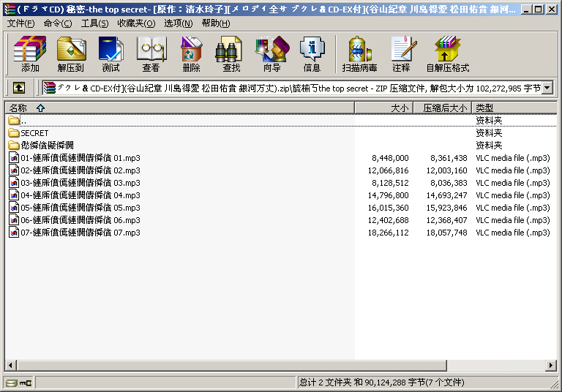This screenshot has height=392, width=562.
Task: Select the file name ending in 07.mp3
Action: (80, 233)
